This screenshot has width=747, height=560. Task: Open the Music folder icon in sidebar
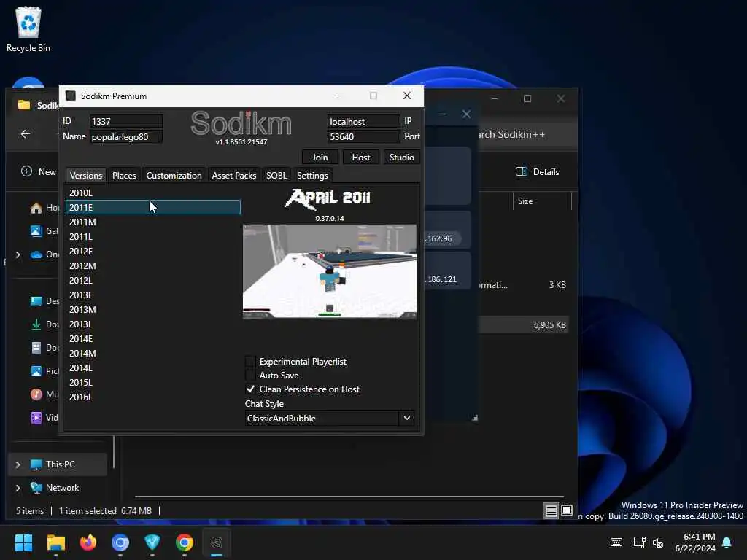click(x=36, y=394)
